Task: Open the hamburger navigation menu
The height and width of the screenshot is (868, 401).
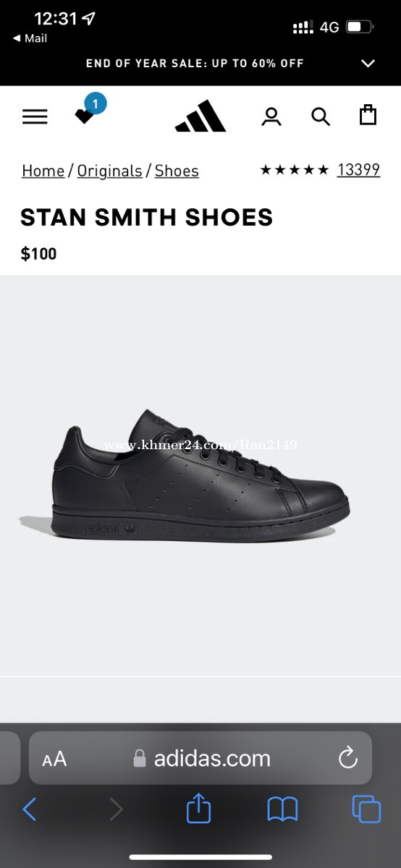Action: point(35,116)
